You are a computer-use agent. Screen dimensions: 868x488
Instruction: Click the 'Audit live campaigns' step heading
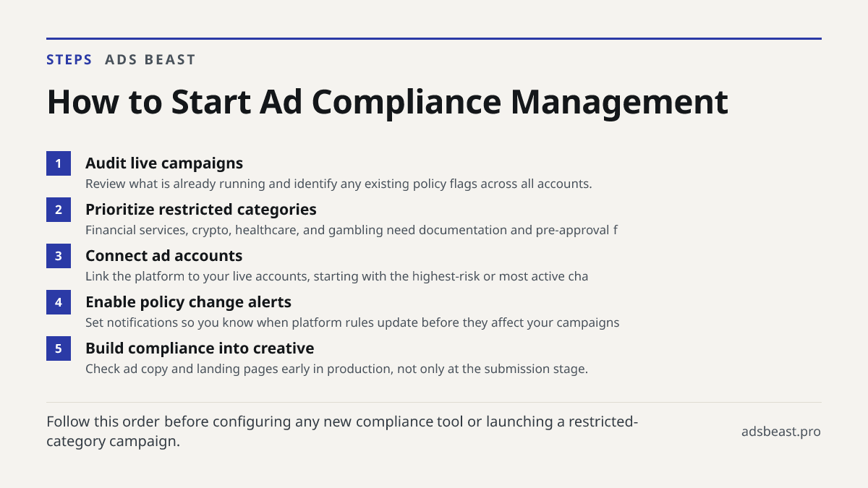click(x=164, y=163)
